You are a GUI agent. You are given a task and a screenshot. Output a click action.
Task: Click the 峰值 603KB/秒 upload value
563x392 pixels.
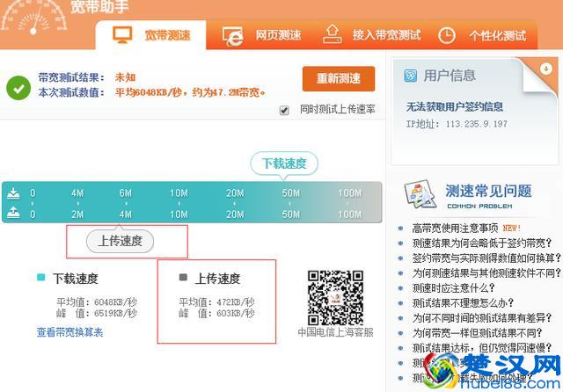(x=217, y=313)
